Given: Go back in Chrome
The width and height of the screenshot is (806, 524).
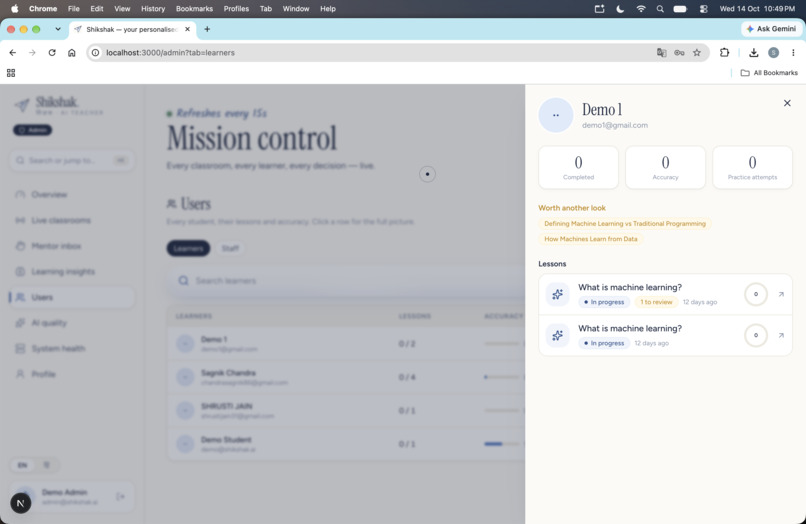Looking at the screenshot, I should point(13,52).
